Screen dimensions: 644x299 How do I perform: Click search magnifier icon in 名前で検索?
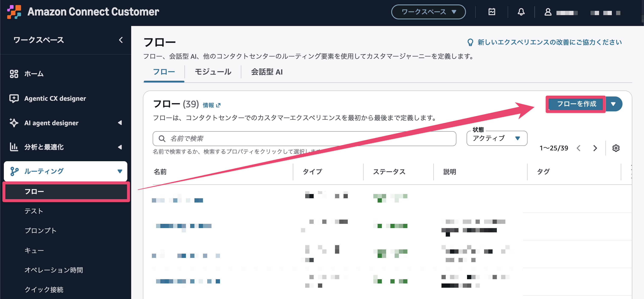pyautogui.click(x=162, y=138)
